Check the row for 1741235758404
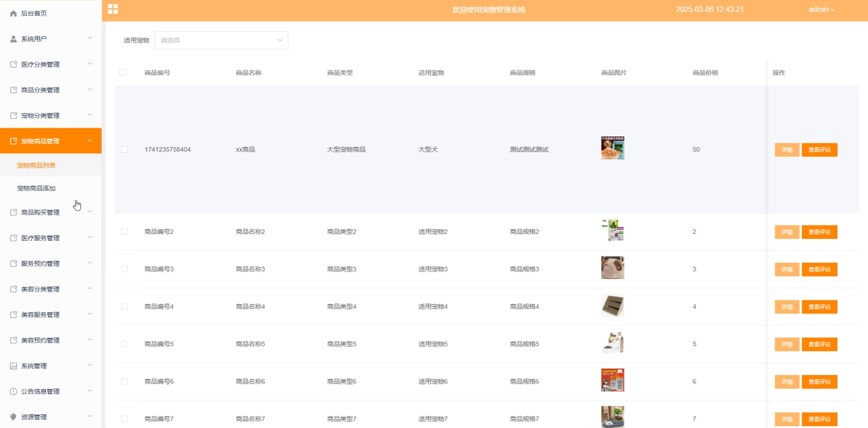 tap(124, 150)
